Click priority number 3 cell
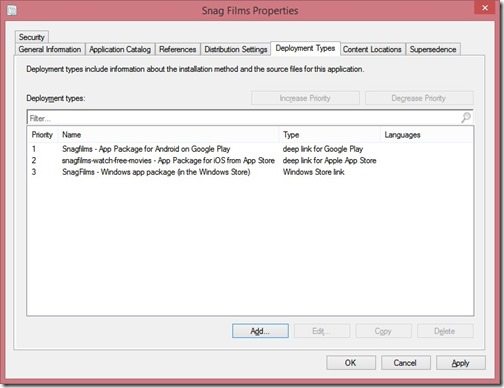The width and height of the screenshot is (504, 388). (x=34, y=172)
